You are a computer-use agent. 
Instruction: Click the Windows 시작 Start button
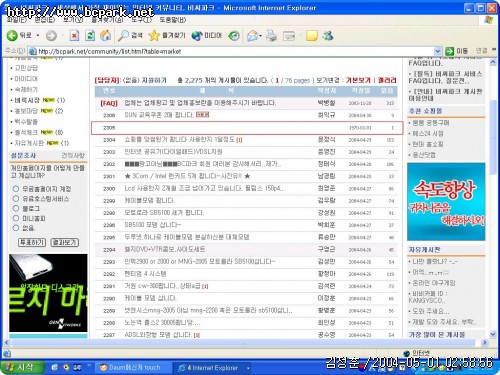click(x=22, y=367)
